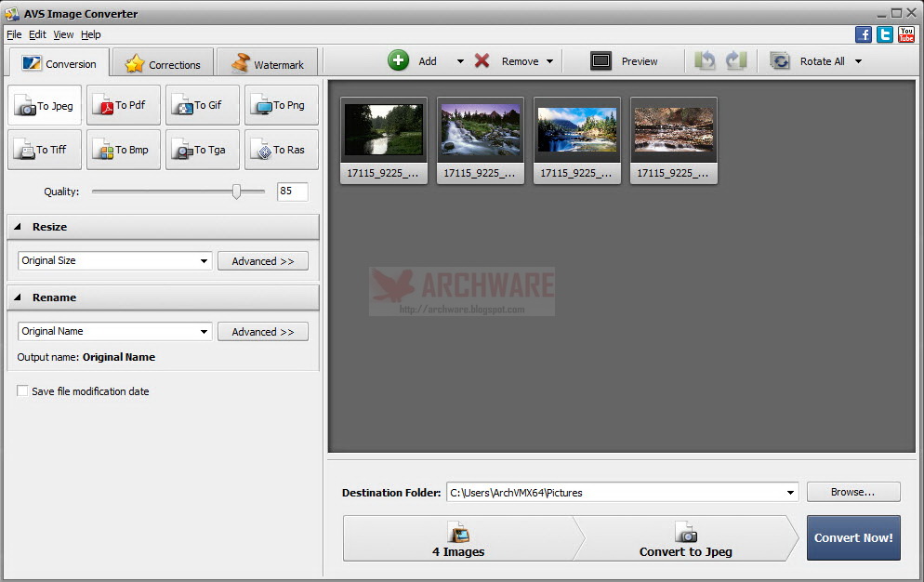
Task: Click the Facebook icon in the toolbar
Action: tap(863, 33)
